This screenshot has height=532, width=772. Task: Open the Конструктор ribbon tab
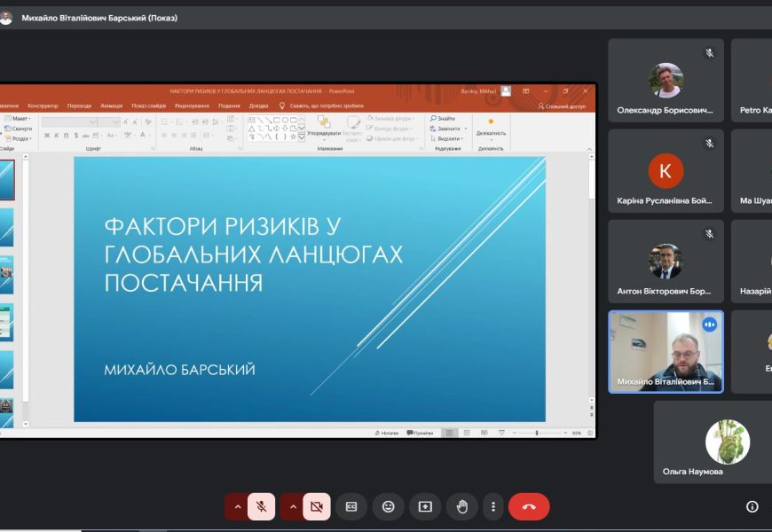tap(43, 106)
